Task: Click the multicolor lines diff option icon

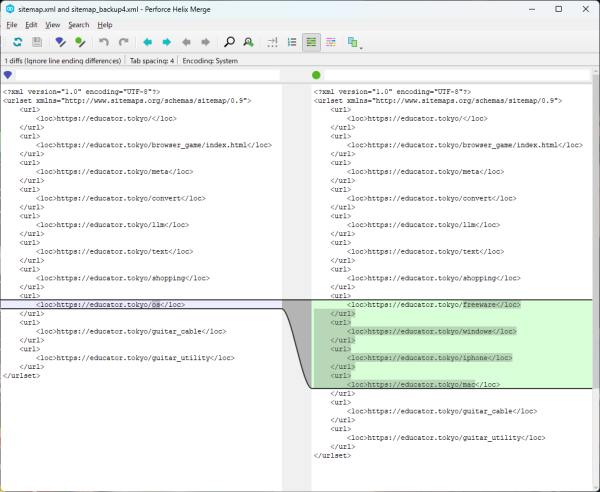Action: [x=331, y=42]
